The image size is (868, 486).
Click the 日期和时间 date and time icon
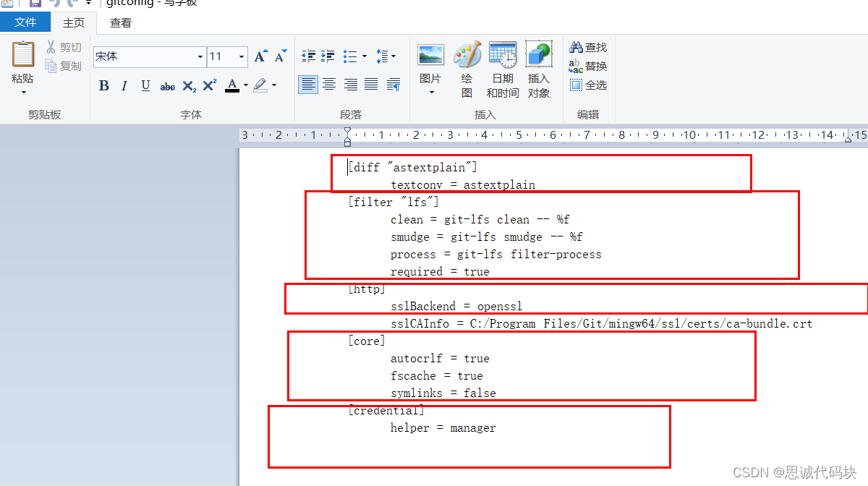pos(503,55)
